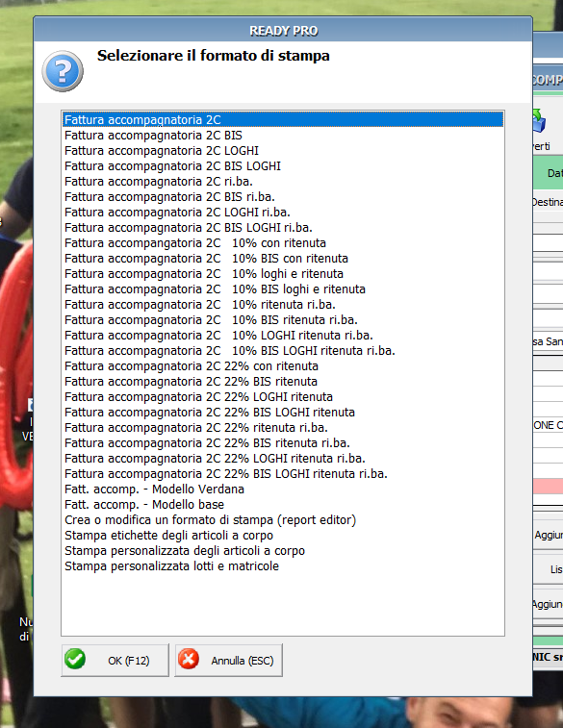Screen dimensions: 563x728
Task: Pick 2C 22% BIS LOGHI ritenuta ri.ba.
Action: click(x=283, y=473)
